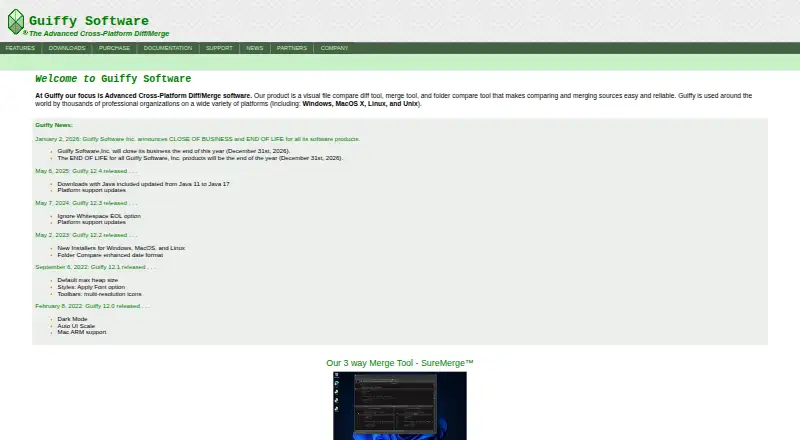
Task: Click the Mac ARM support bullet
Action: [x=82, y=332]
